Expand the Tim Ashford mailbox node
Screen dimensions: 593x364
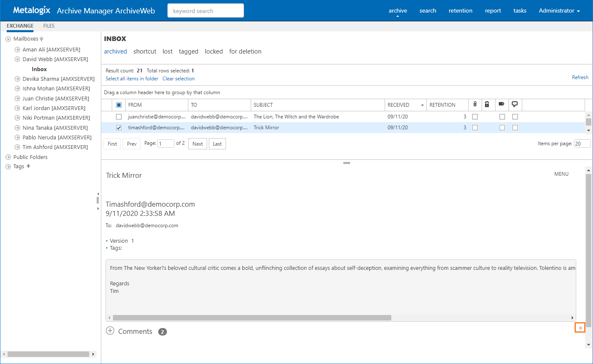click(x=17, y=147)
